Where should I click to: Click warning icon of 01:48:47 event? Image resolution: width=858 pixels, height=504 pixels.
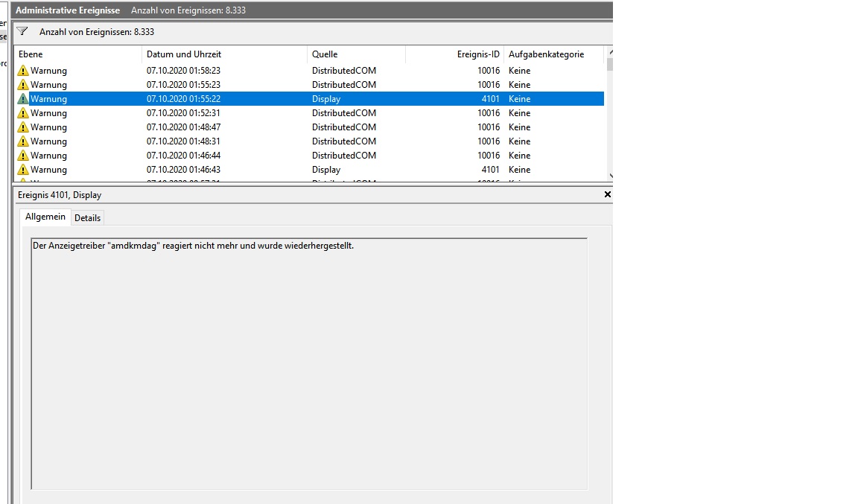click(23, 127)
